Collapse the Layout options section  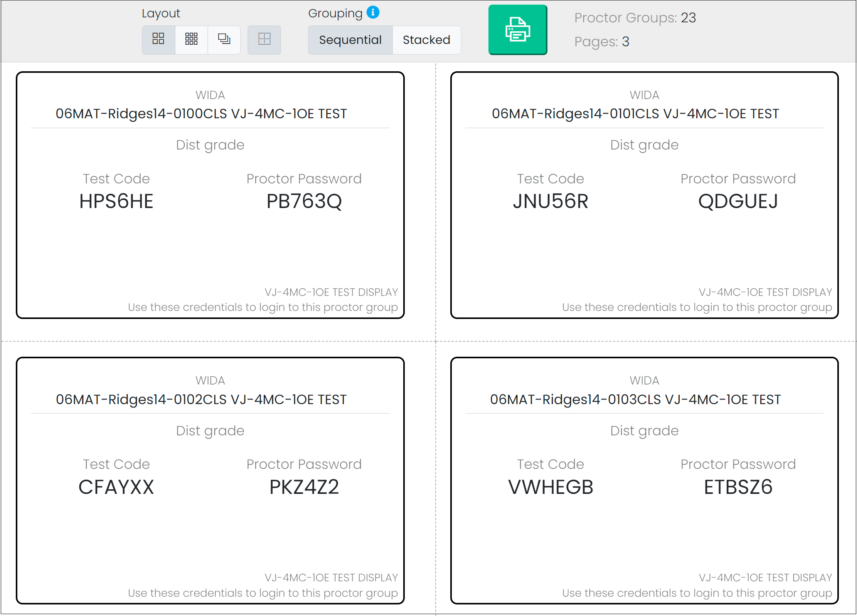[x=161, y=13]
